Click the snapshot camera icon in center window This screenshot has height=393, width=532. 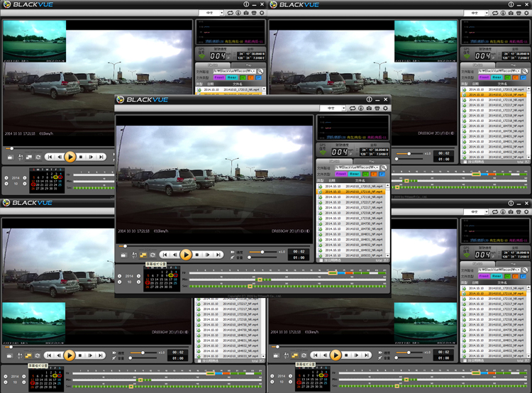[x=368, y=109]
